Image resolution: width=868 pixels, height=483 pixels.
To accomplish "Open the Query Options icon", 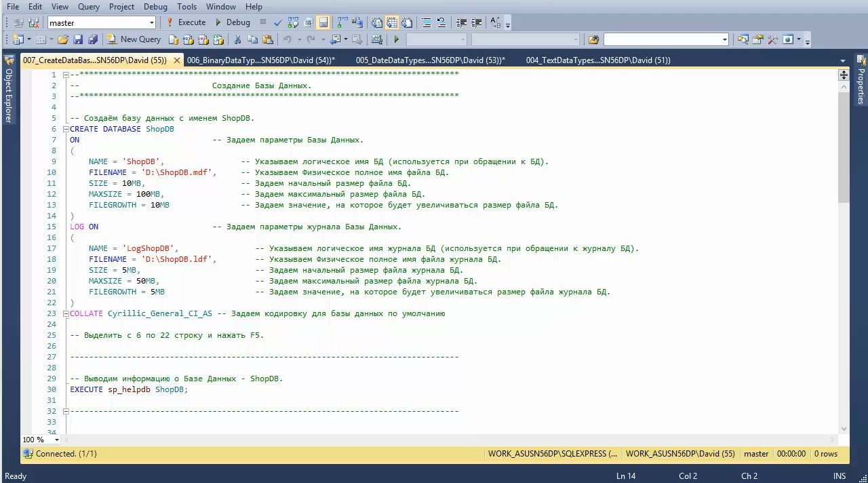I will click(x=308, y=22).
